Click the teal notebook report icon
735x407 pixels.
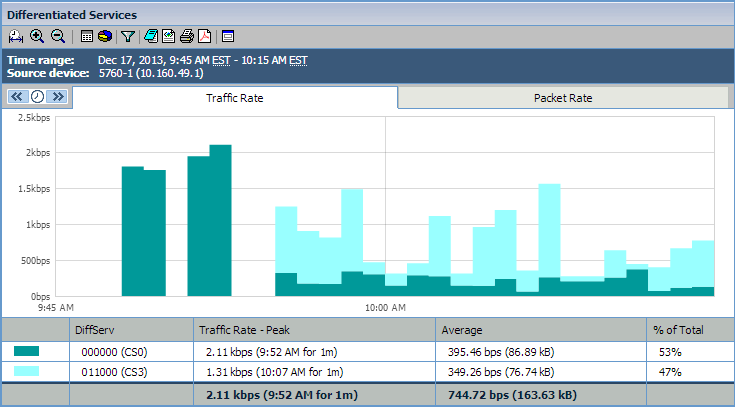(150, 36)
